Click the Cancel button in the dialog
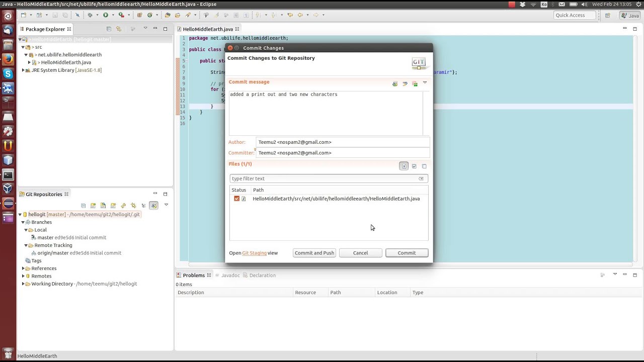Screen dimensions: 644x362 point(360,253)
